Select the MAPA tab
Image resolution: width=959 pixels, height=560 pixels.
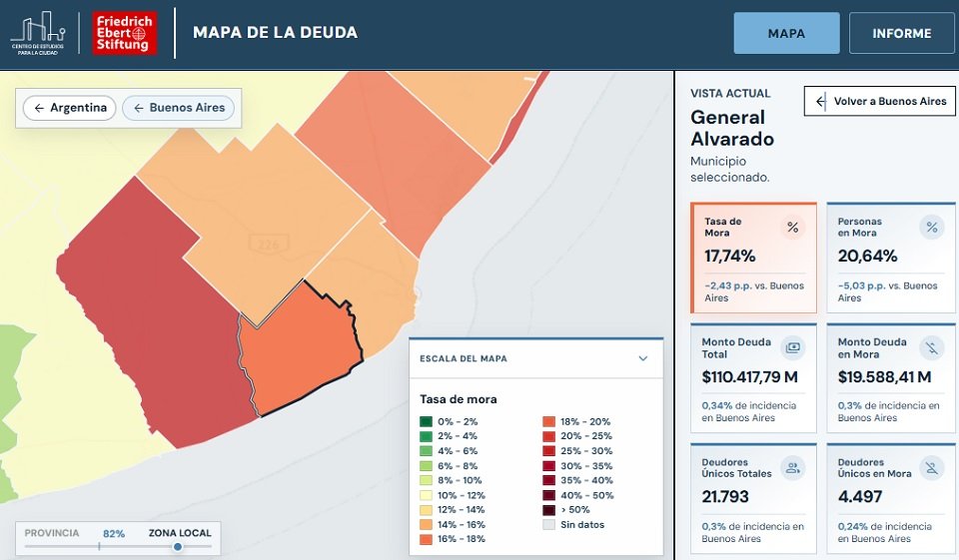coord(786,33)
